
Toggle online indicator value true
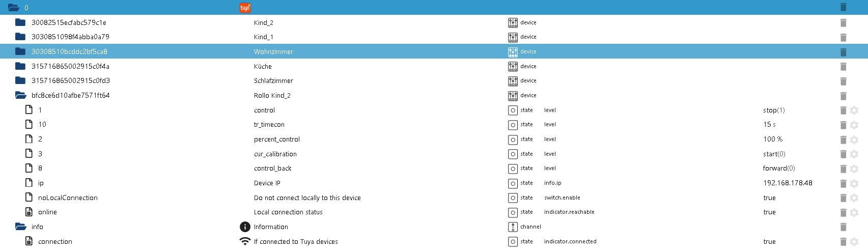tap(769, 212)
